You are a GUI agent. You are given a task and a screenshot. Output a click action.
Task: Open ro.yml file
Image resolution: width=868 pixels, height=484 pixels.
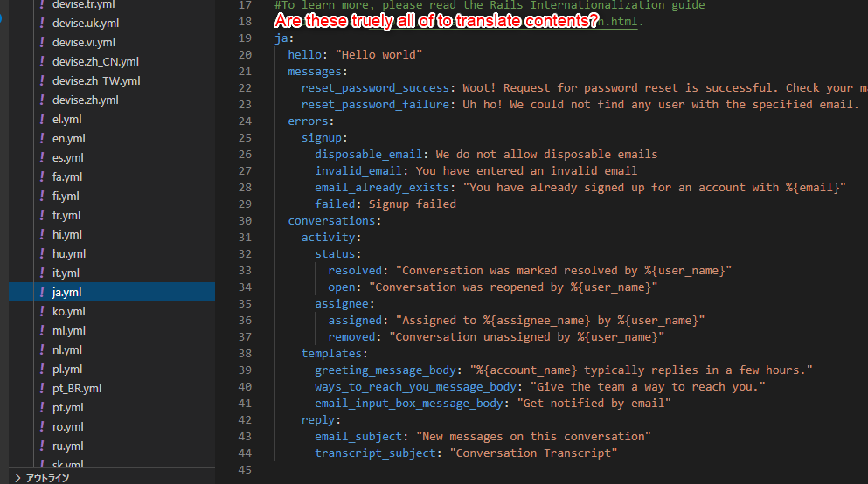point(68,427)
